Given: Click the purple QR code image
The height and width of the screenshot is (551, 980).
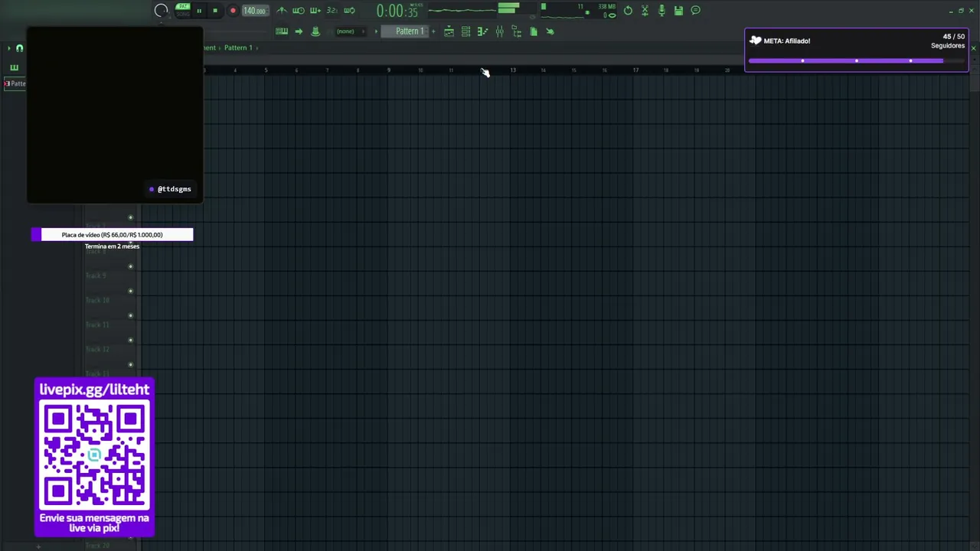Looking at the screenshot, I should [x=94, y=455].
